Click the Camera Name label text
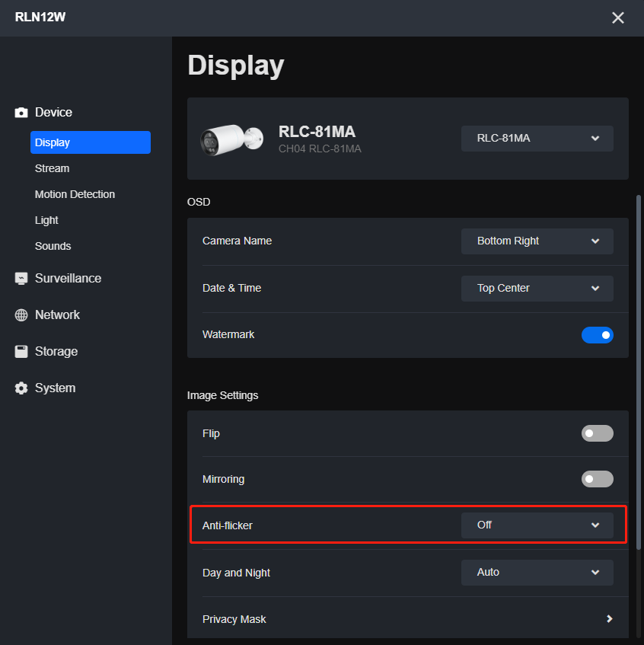Viewport: 644px width, 645px height. tap(237, 241)
